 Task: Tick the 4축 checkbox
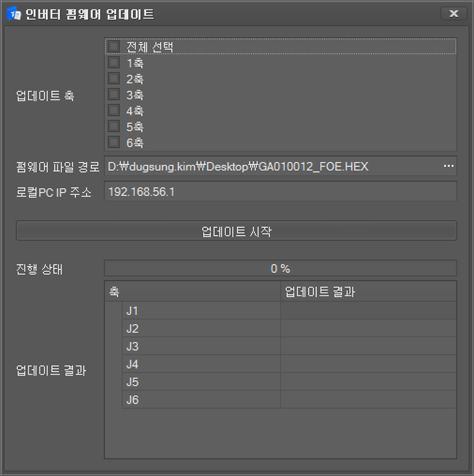point(114,111)
